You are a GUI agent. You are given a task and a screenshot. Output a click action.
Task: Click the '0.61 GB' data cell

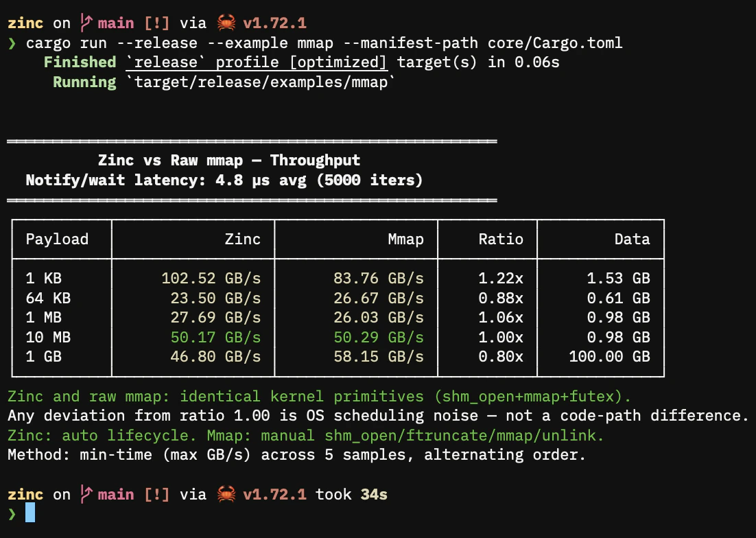tap(619, 298)
